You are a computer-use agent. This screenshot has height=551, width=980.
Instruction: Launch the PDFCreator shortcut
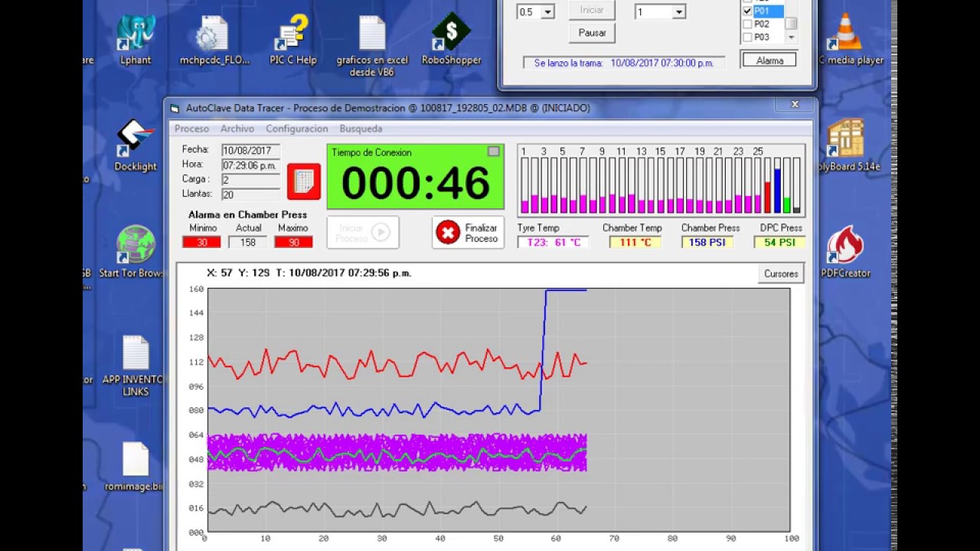pyautogui.click(x=845, y=253)
